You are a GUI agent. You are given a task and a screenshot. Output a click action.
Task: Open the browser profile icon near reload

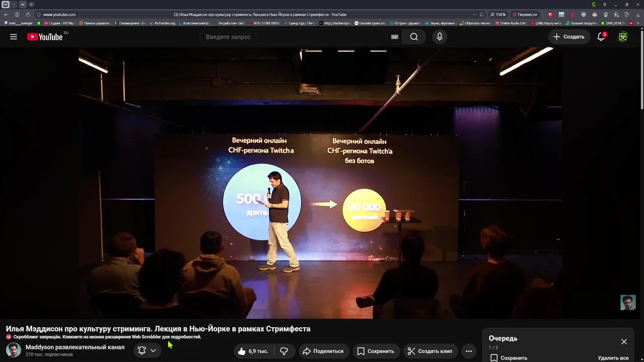pos(17,15)
